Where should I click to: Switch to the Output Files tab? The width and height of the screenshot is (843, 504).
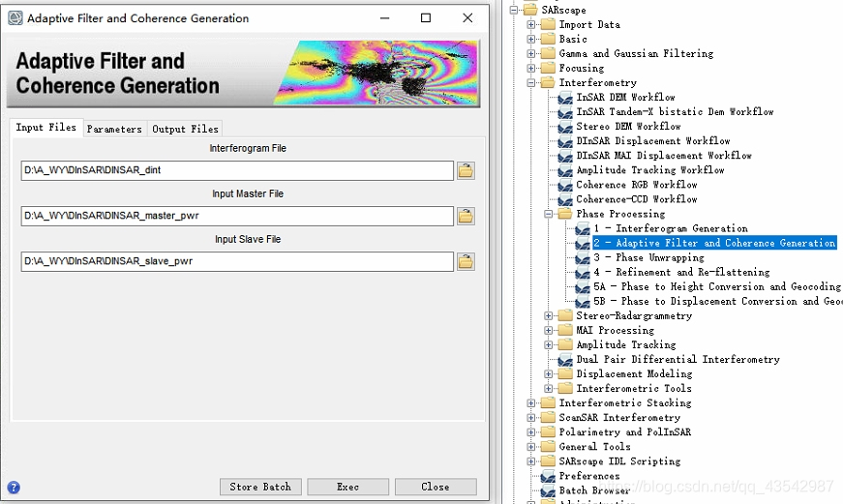185,129
